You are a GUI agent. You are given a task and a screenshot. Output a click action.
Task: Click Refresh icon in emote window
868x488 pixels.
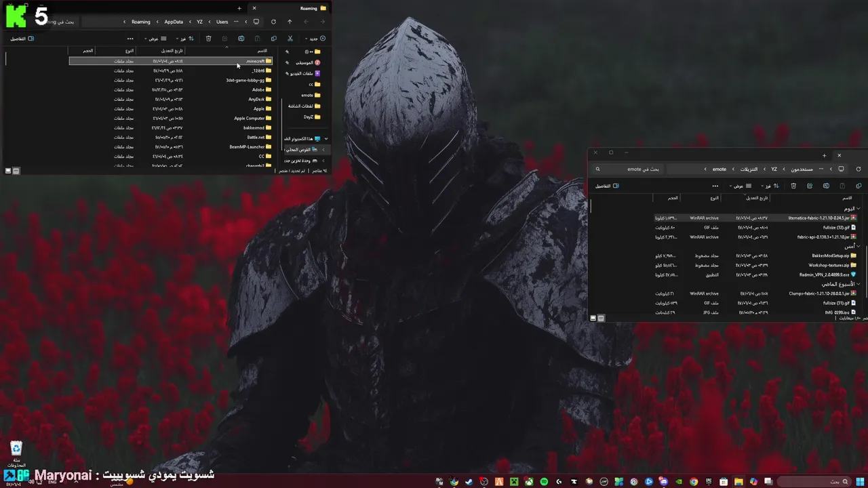click(x=859, y=169)
